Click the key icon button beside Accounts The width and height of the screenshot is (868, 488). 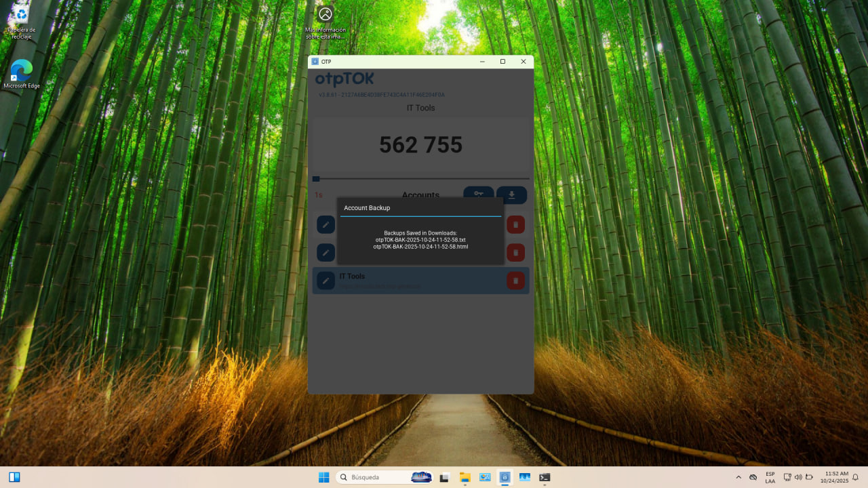click(x=478, y=194)
